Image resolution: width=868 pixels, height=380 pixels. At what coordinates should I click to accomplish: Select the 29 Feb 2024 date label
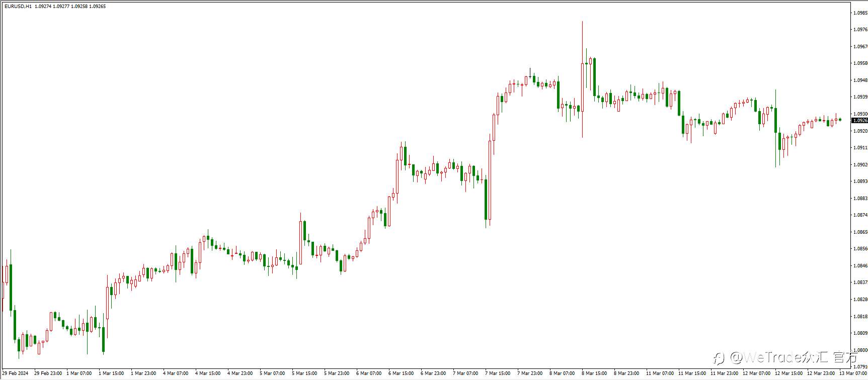point(15,373)
